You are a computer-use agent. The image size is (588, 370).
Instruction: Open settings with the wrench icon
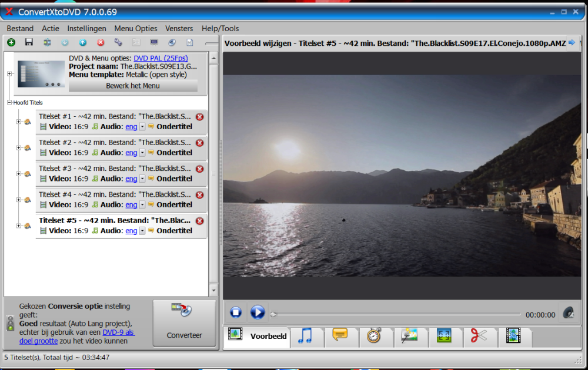(118, 42)
